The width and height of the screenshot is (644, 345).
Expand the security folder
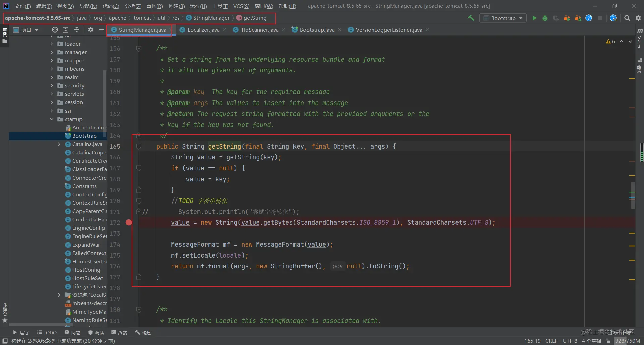pyautogui.click(x=52, y=85)
